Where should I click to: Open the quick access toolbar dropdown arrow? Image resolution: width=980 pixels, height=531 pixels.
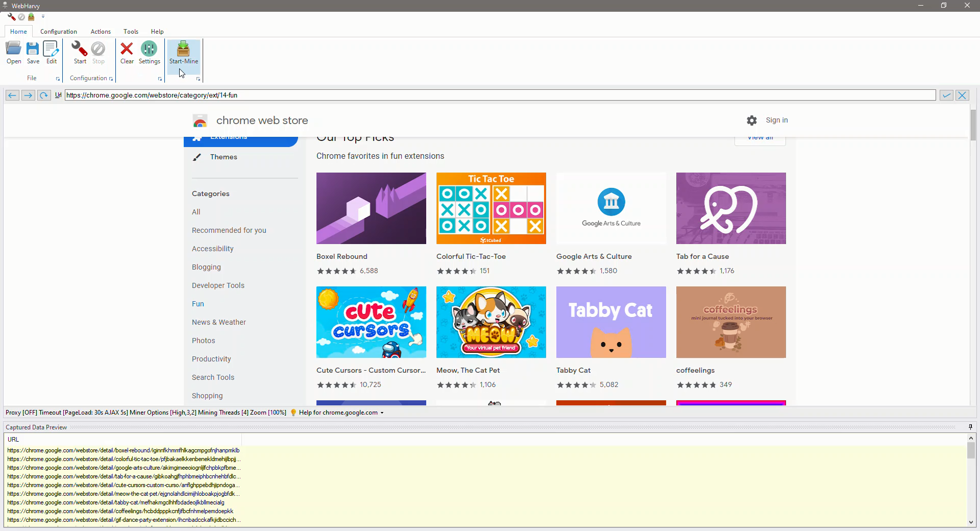[43, 17]
